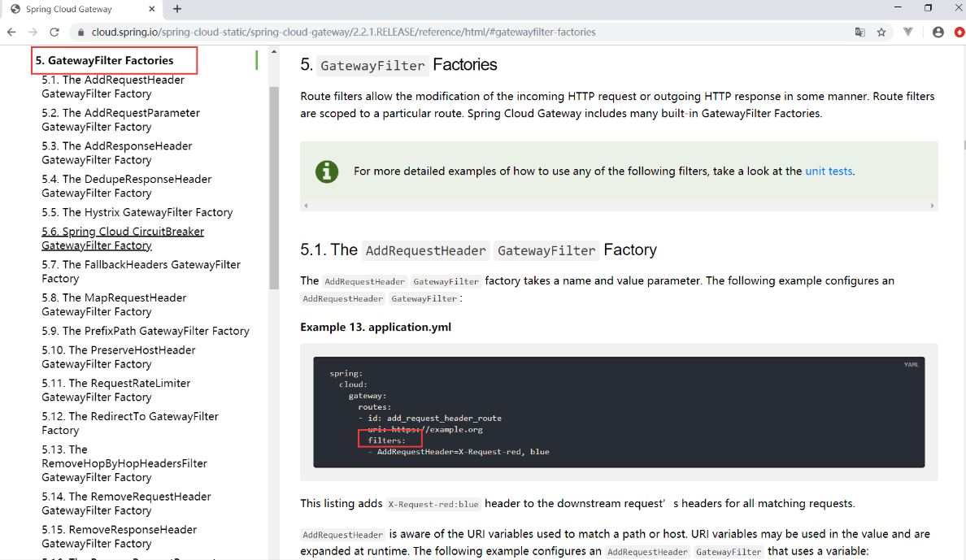Screen dimensions: 966x560
Task: Open the Vue devtools extension icon
Action: pos(908,33)
